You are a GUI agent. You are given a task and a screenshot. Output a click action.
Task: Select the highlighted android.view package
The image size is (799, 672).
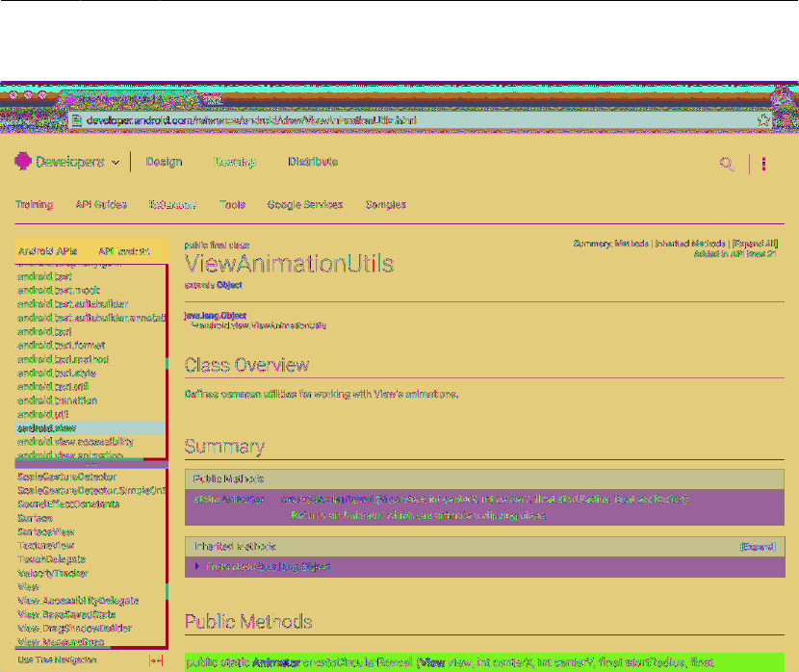click(90, 428)
